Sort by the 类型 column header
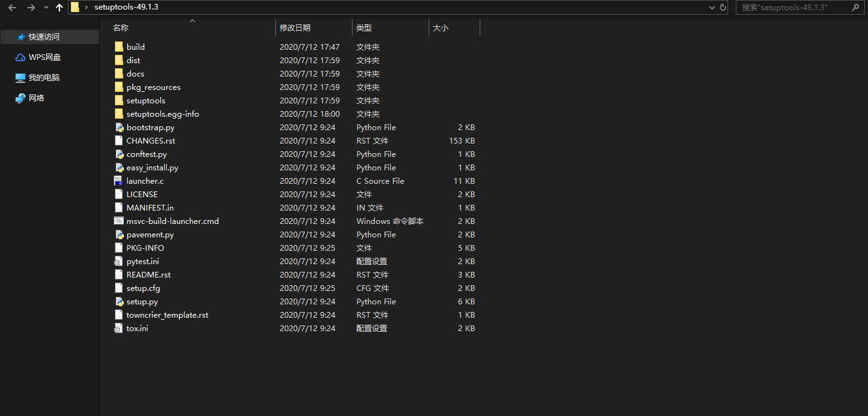 [x=364, y=28]
